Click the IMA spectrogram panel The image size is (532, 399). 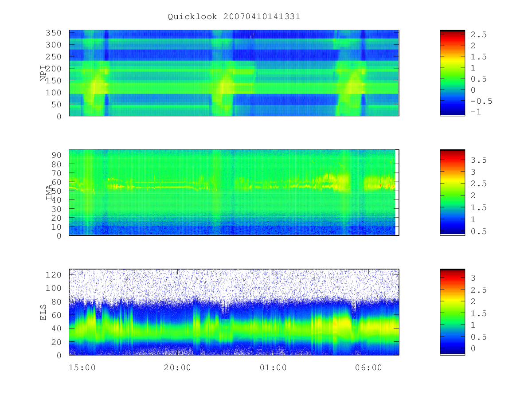[x=234, y=192]
